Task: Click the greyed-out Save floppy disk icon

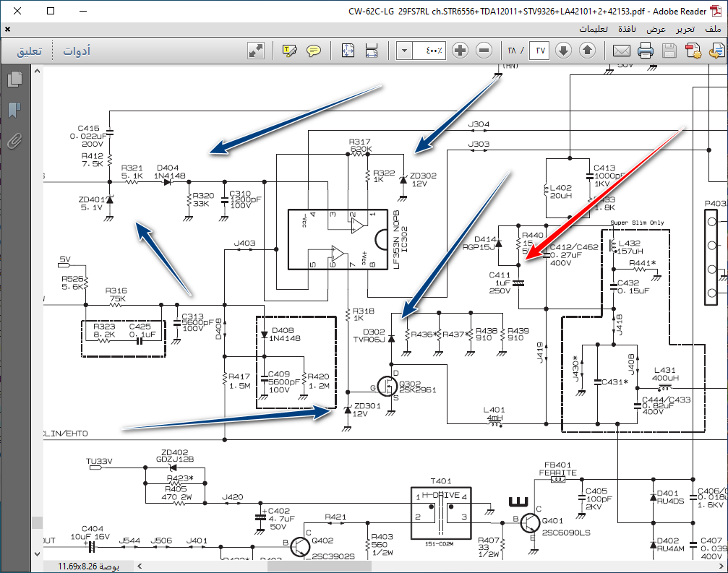Action: coord(669,50)
